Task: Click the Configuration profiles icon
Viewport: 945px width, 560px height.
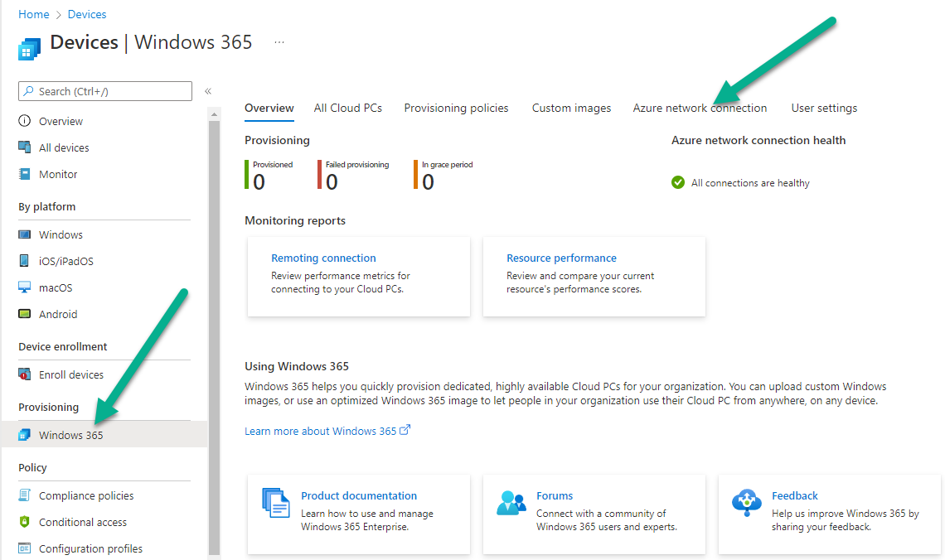Action: click(x=24, y=548)
